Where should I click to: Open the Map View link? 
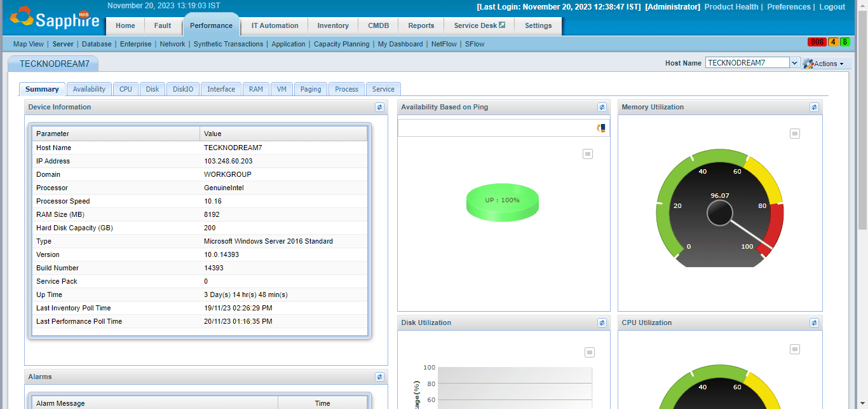(x=29, y=44)
